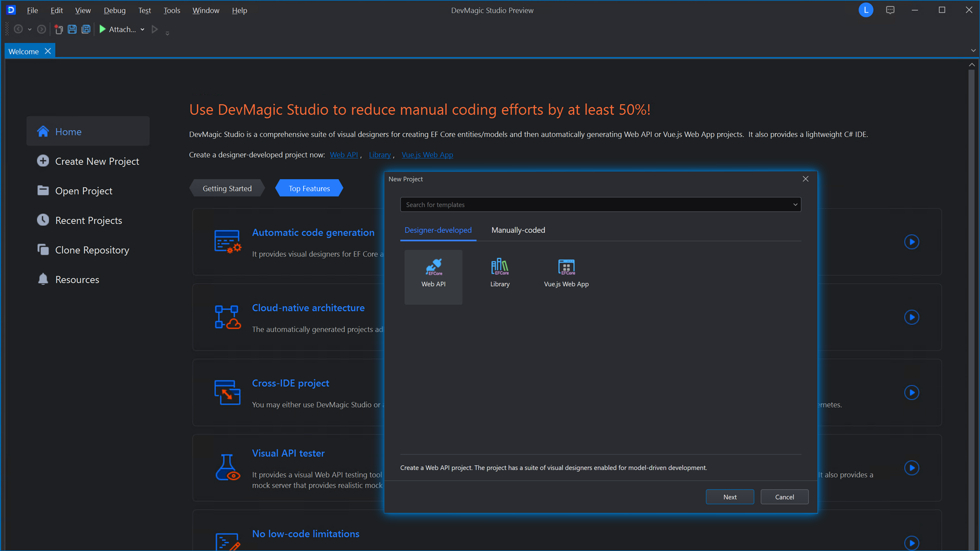
Task: Play the Visual API tester video
Action: tap(912, 468)
